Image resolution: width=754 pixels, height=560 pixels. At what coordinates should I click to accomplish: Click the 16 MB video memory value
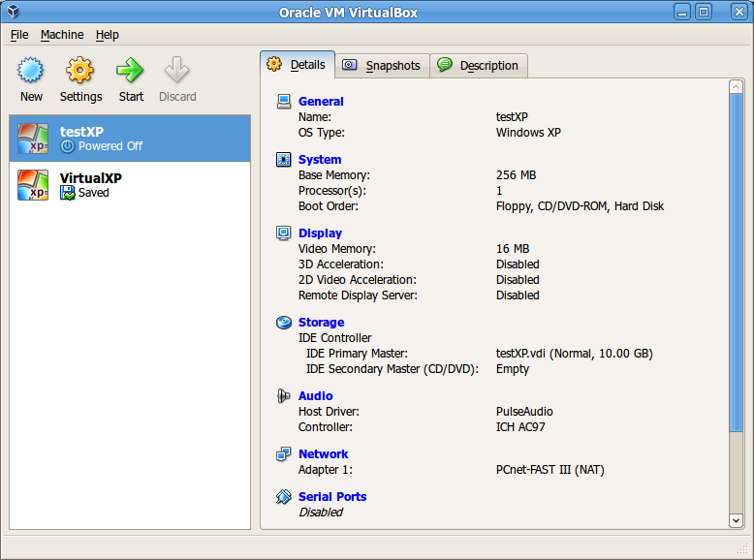[513, 249]
